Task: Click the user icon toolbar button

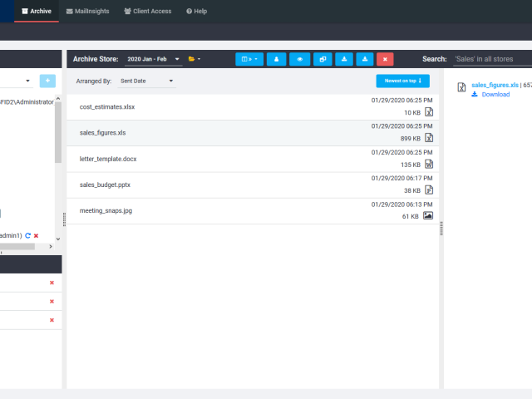Action: [x=277, y=59]
